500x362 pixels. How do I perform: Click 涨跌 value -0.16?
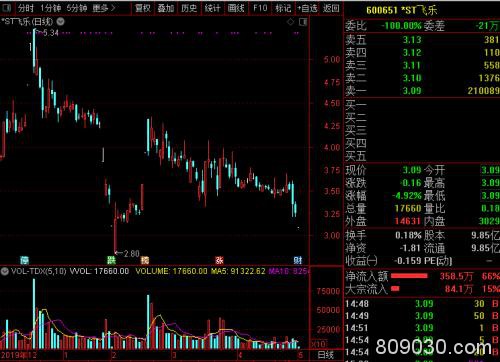(x=411, y=183)
